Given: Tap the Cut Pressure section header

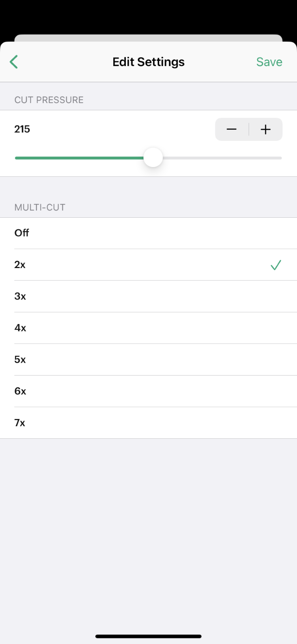Looking at the screenshot, I should 49,100.
